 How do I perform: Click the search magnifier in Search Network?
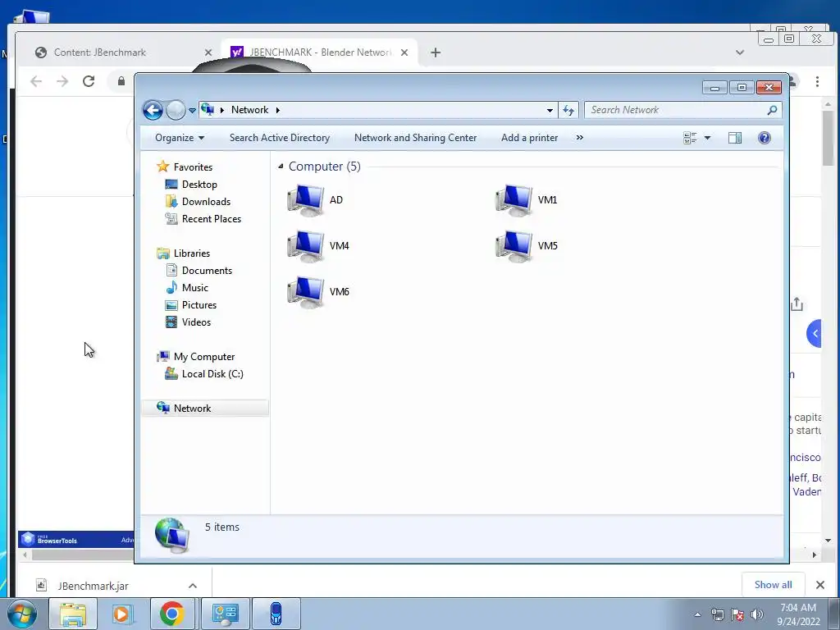(772, 111)
